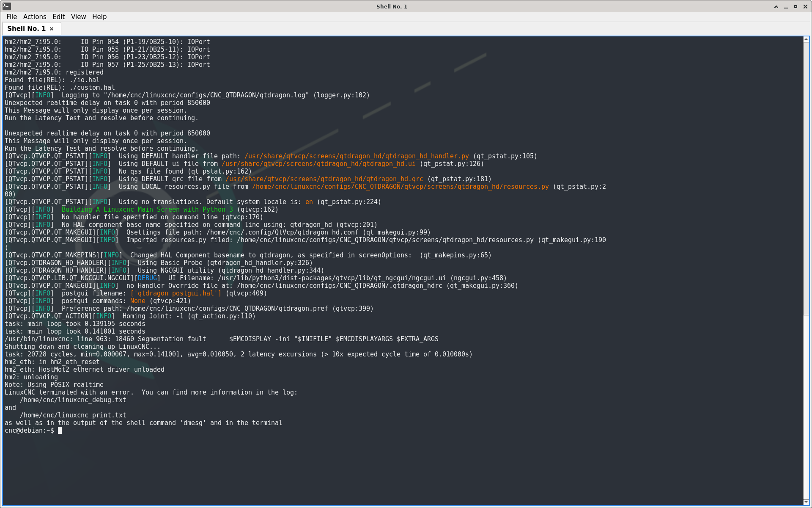Image resolution: width=812 pixels, height=508 pixels.
Task: Click the cnc@debian:~$ prompt line
Action: coord(33,431)
